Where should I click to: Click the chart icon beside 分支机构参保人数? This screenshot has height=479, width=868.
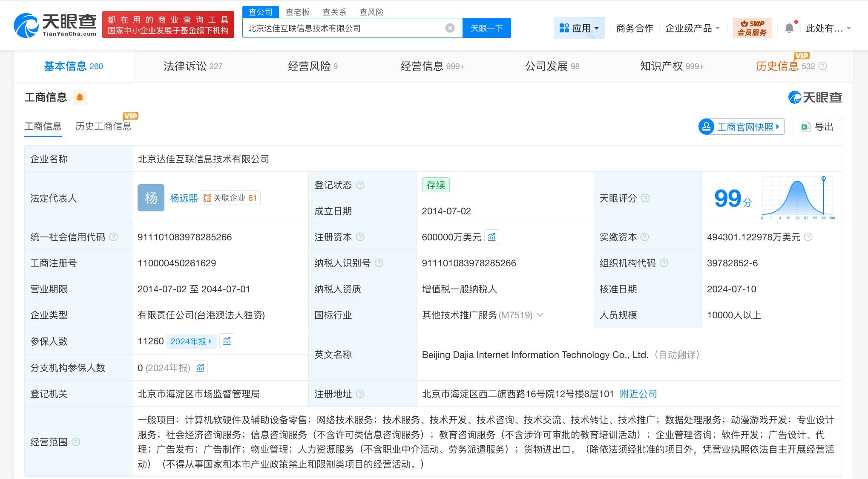click(x=201, y=367)
